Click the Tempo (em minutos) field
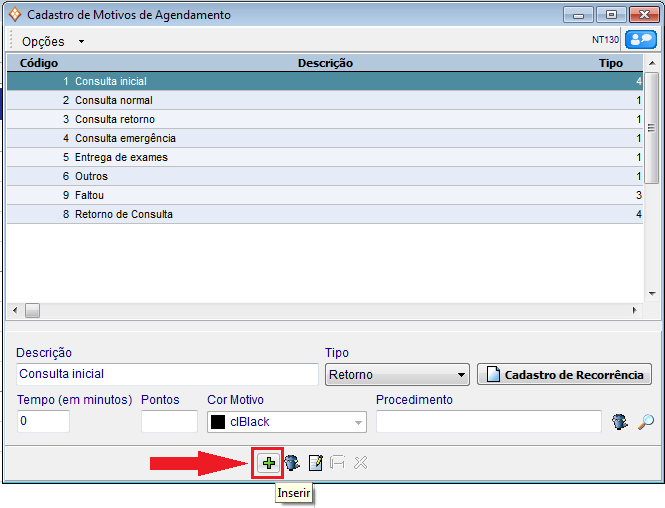The width and height of the screenshot is (665, 508). 43,422
